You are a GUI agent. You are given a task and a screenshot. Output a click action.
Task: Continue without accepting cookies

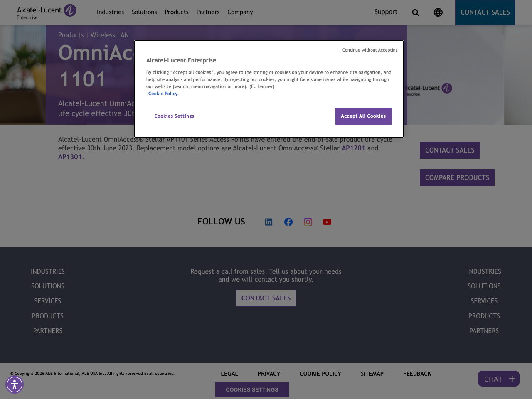pyautogui.click(x=369, y=49)
